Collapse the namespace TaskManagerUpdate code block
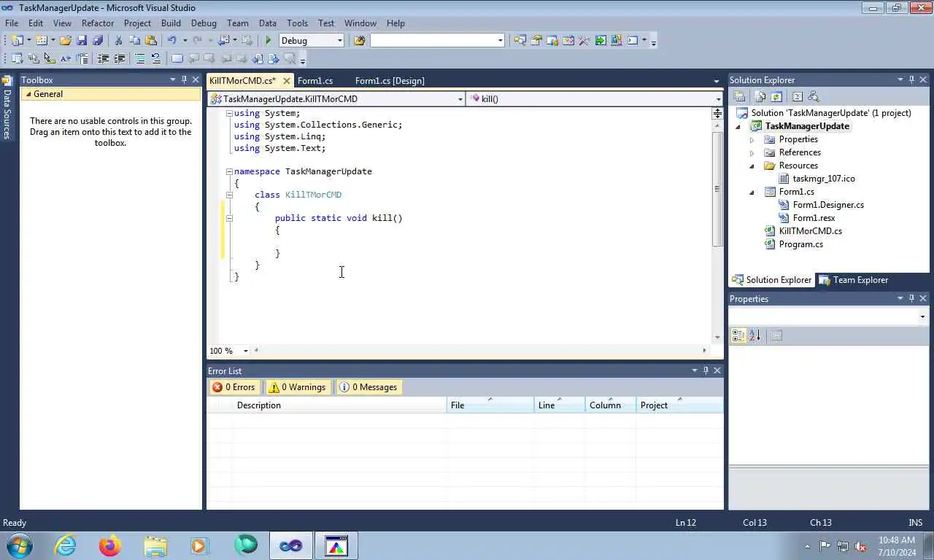The height and width of the screenshot is (560, 934). coord(229,171)
